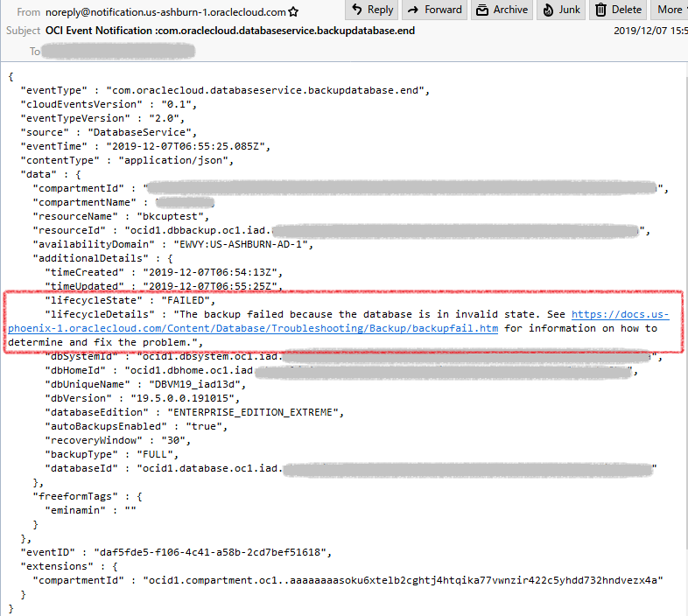
Task: Click the compartmentName line
Action: tap(123, 203)
